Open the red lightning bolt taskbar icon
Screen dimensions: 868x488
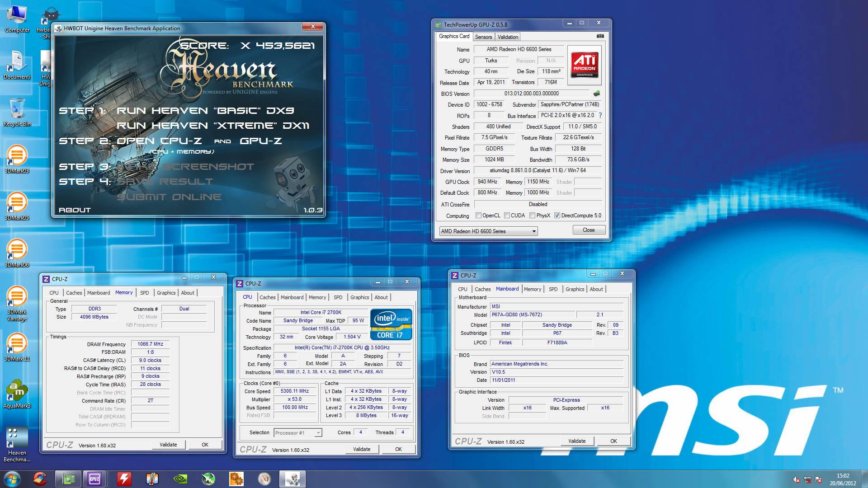click(x=124, y=479)
